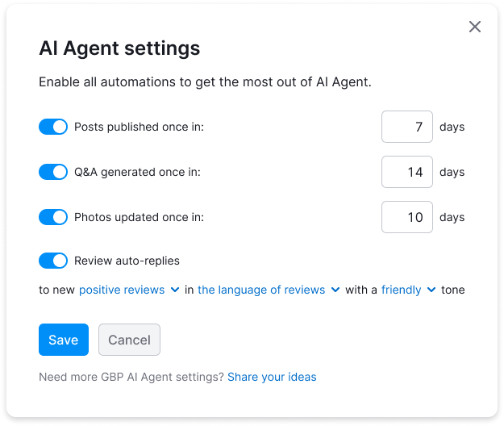Click the 'Posts published once in:' label

[x=139, y=127]
